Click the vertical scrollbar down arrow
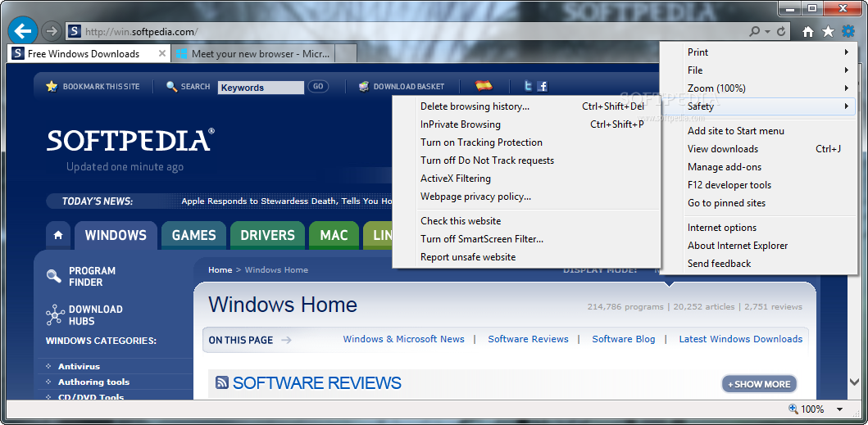The height and width of the screenshot is (425, 868). pyautogui.click(x=854, y=382)
